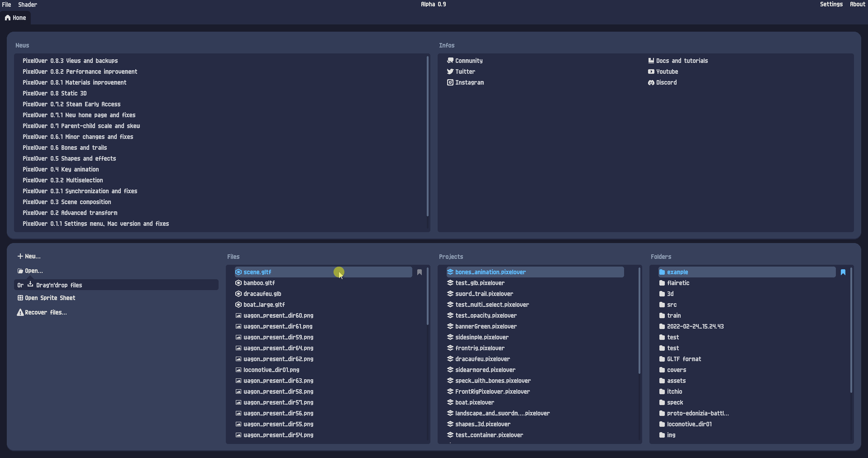Open project FrontRigPixelover.pixelover

click(x=492, y=391)
